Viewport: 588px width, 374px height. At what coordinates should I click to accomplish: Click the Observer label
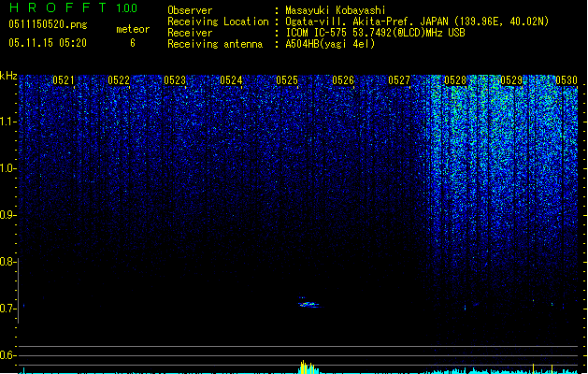point(190,10)
